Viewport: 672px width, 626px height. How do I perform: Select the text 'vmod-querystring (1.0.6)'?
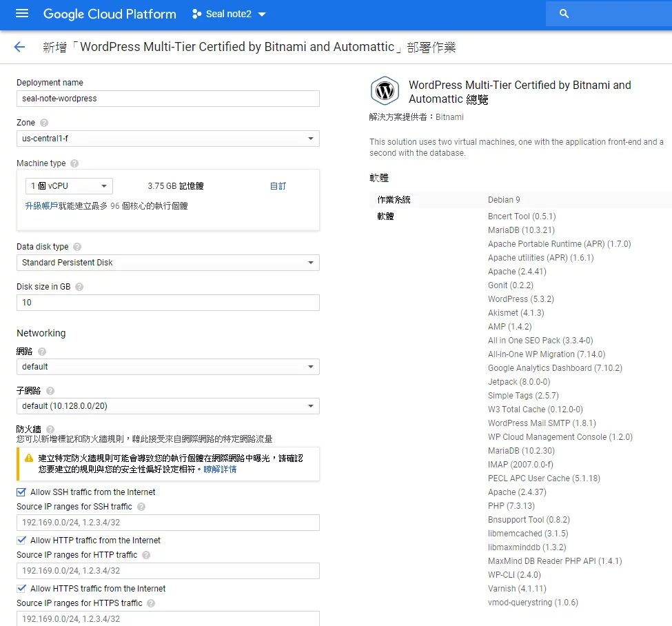point(533,603)
